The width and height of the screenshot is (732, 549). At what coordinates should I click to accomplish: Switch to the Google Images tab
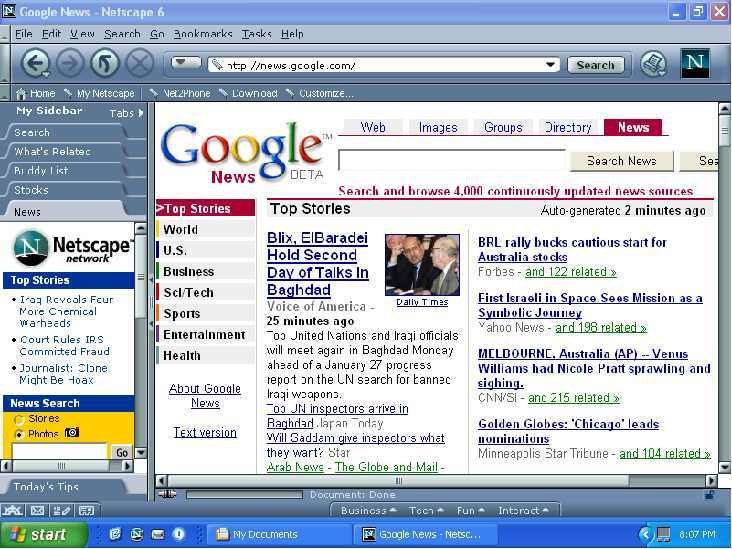coord(438,127)
